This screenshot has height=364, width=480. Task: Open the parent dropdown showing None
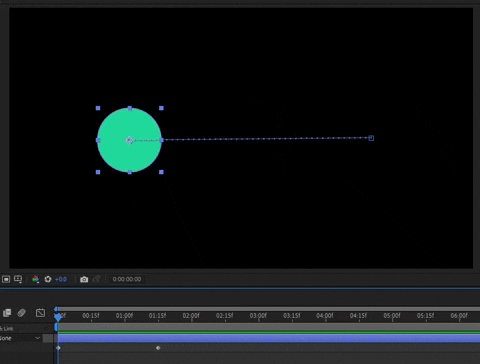[x=20, y=338]
